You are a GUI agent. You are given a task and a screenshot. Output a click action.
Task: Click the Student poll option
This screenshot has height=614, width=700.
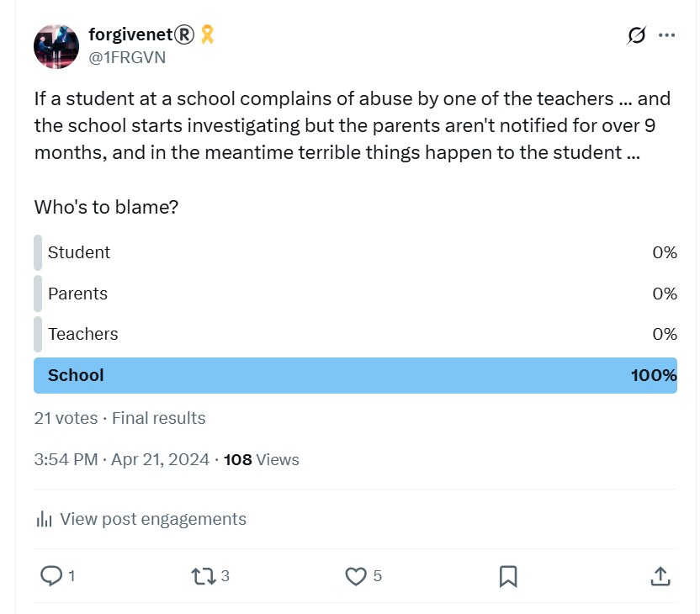tap(355, 252)
